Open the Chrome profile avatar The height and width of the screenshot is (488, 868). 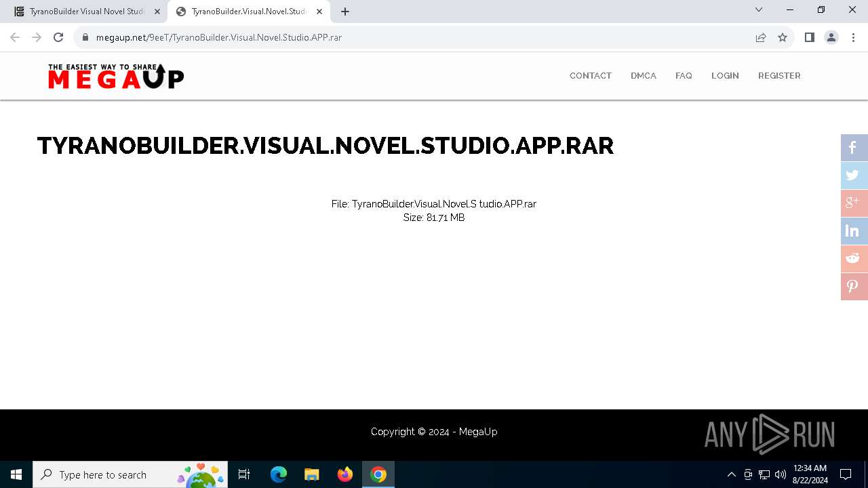click(831, 37)
